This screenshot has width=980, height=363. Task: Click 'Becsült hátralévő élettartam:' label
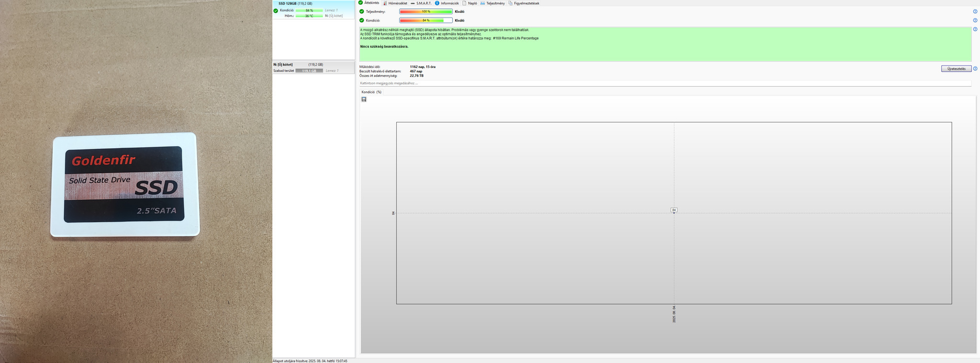(380, 71)
